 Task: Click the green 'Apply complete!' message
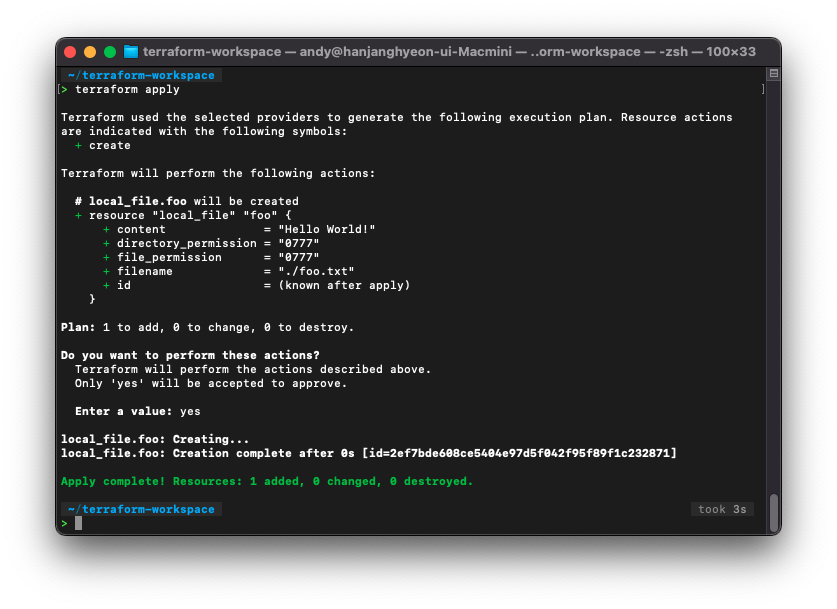pyautogui.click(x=267, y=481)
